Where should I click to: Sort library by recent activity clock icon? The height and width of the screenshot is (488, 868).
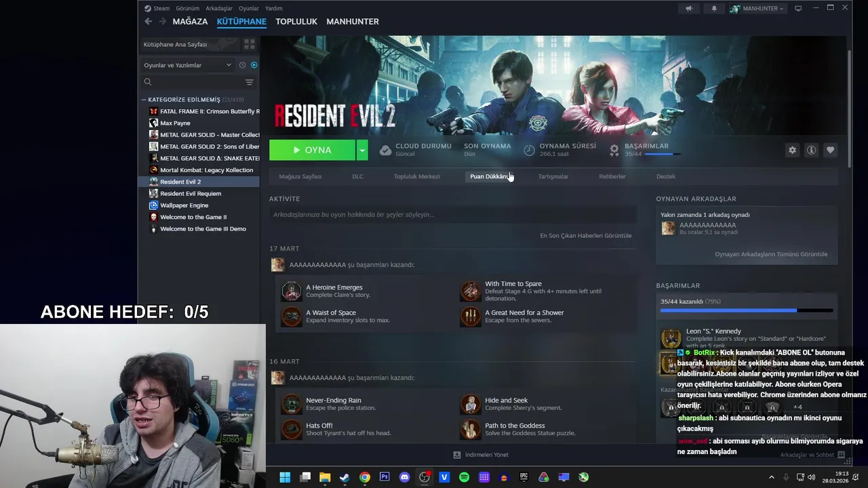click(242, 65)
